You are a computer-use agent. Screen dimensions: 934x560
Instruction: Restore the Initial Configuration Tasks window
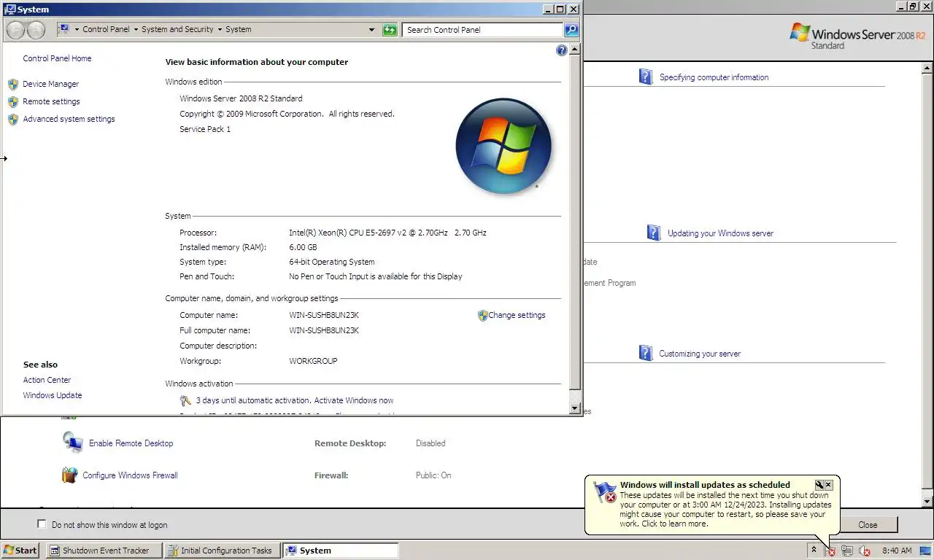[x=912, y=6]
